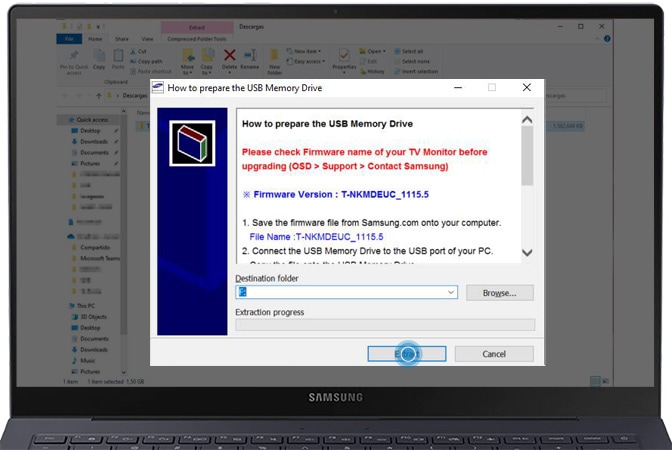The image size is (672, 450).
Task: Switch to the Home ribbon tab
Action: pos(95,39)
